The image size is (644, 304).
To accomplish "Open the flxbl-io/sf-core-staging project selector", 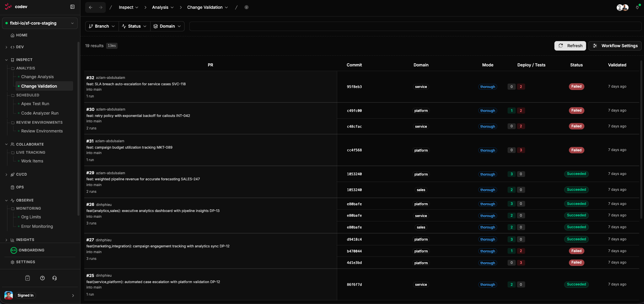I will coord(40,23).
